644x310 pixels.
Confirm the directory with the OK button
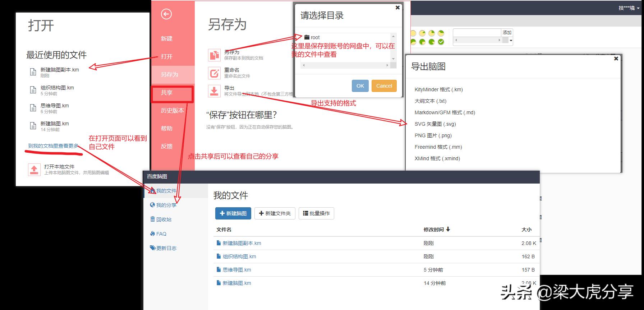(x=360, y=86)
